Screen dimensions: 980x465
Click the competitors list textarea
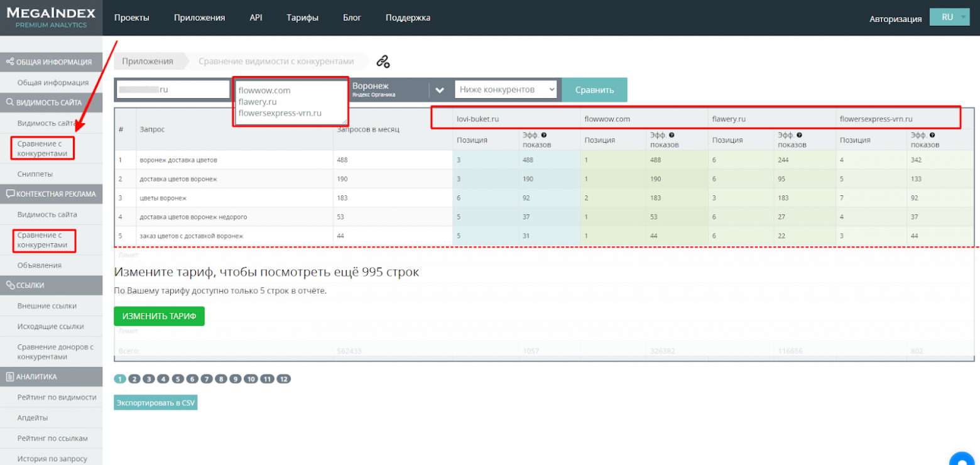pos(291,102)
